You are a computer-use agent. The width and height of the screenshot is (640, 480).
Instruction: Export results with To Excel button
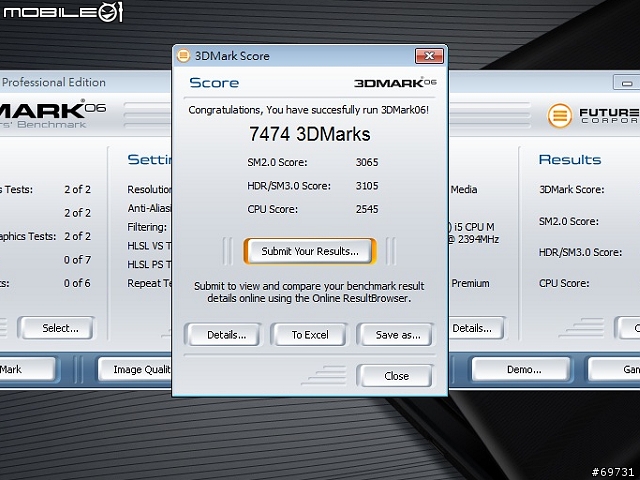(310, 335)
